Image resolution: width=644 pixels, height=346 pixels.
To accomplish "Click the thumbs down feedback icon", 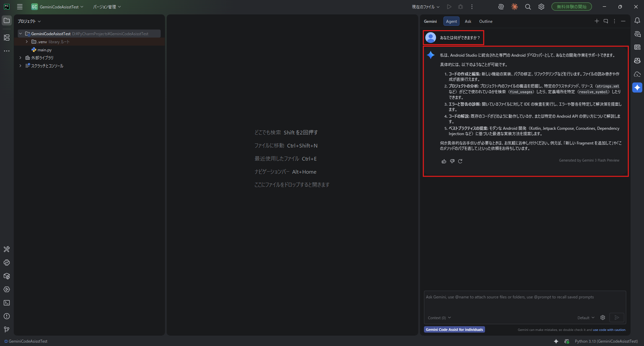I will pos(452,161).
